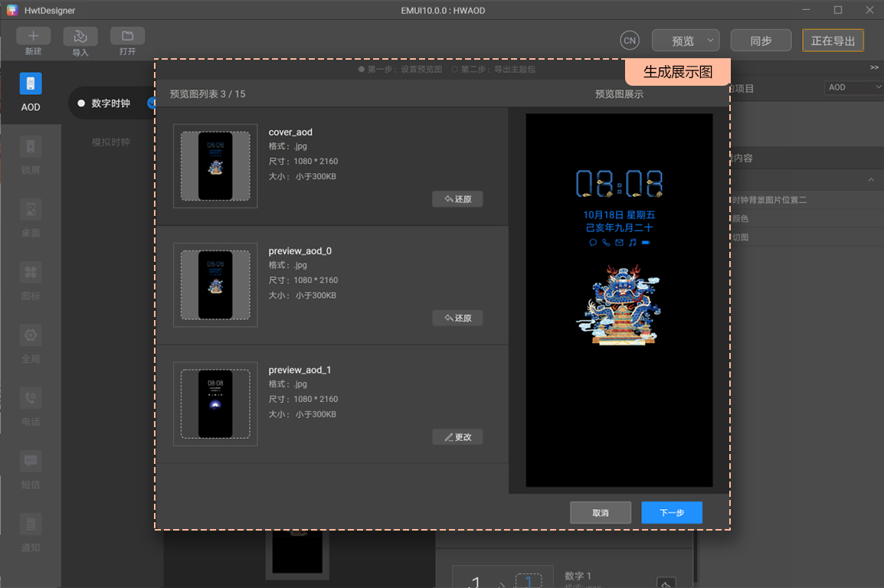Open the 全局 global settings module

31,344
